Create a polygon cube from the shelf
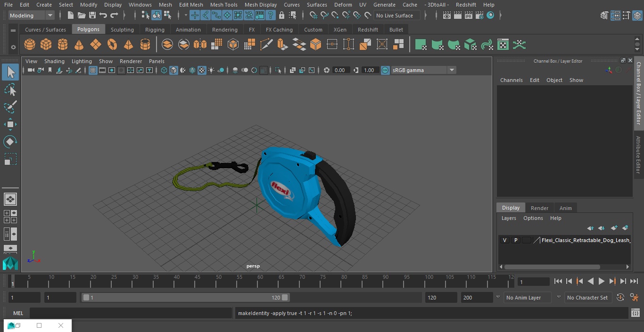644x332 pixels. click(x=46, y=45)
